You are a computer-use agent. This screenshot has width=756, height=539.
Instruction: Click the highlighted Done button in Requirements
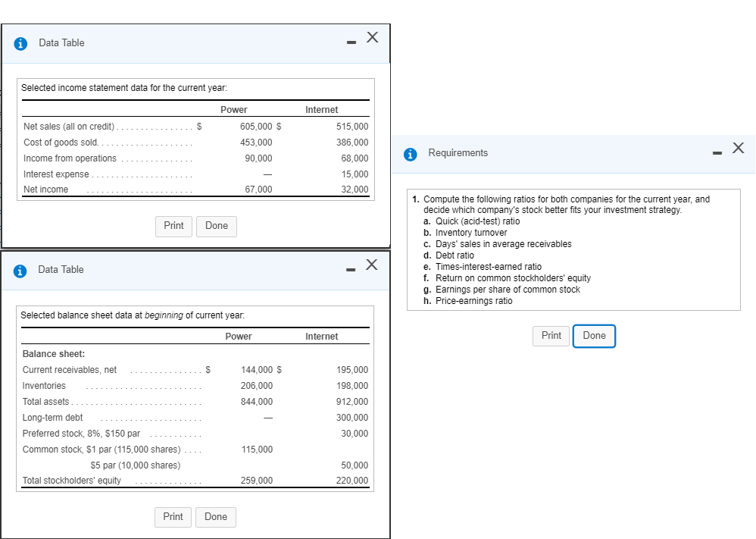(594, 336)
